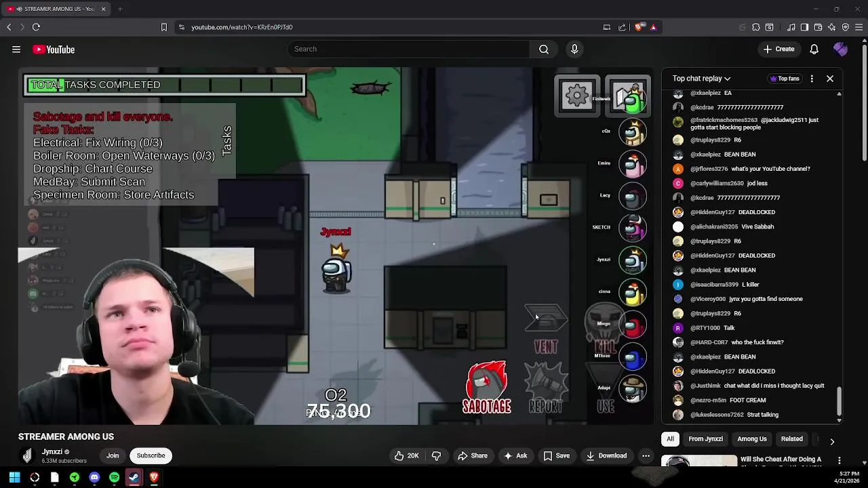Expand the Top chat replay dropdown
868x488 pixels.
(x=701, y=79)
